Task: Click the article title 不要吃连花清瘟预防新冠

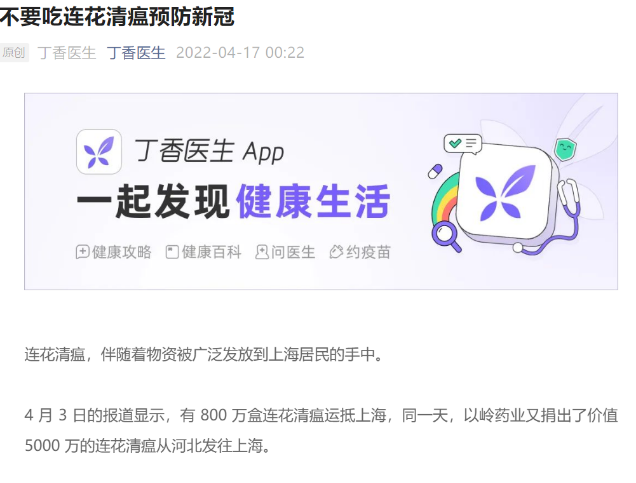Action: [x=117, y=17]
